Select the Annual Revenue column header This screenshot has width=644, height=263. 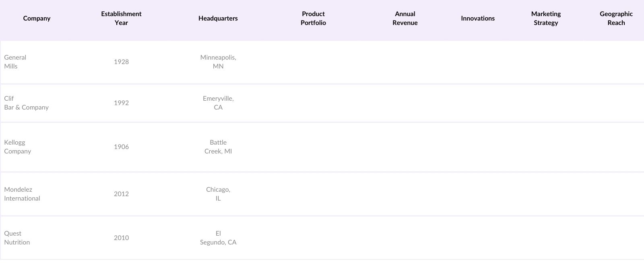pos(405,19)
